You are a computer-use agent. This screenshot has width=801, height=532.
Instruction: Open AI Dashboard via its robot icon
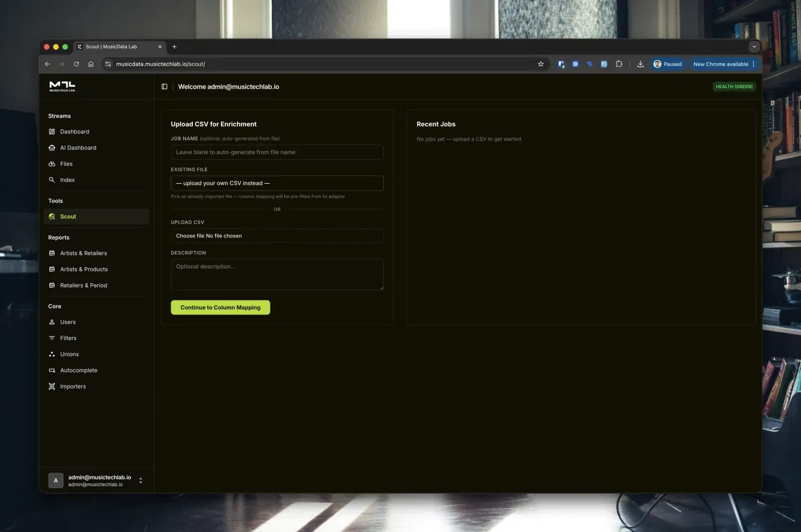[x=52, y=148]
